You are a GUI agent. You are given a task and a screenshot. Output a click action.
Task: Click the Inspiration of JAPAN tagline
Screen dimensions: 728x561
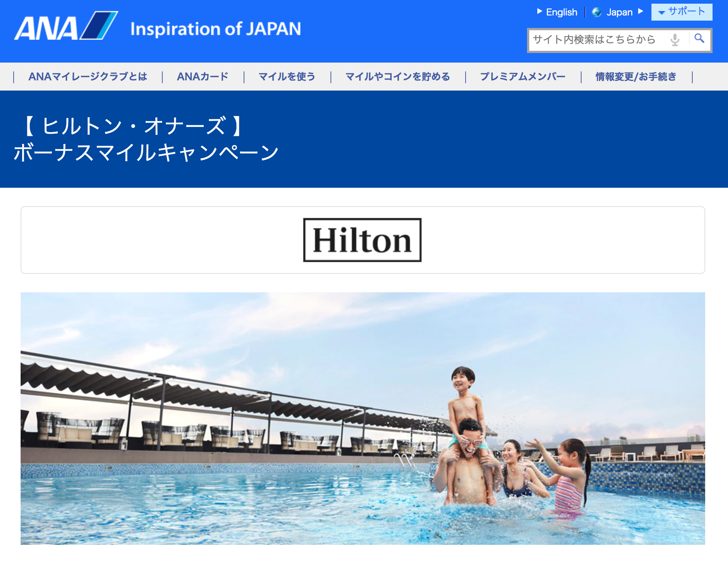point(216,29)
